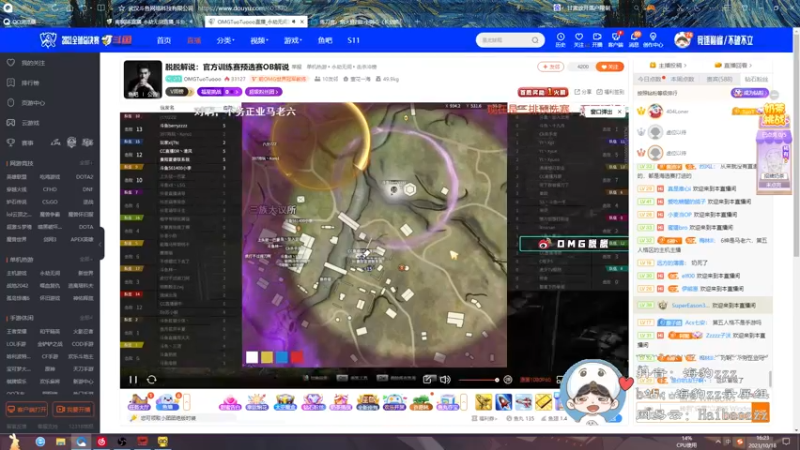
Task: Open 鱼吧 navigation item
Action: 325,40
